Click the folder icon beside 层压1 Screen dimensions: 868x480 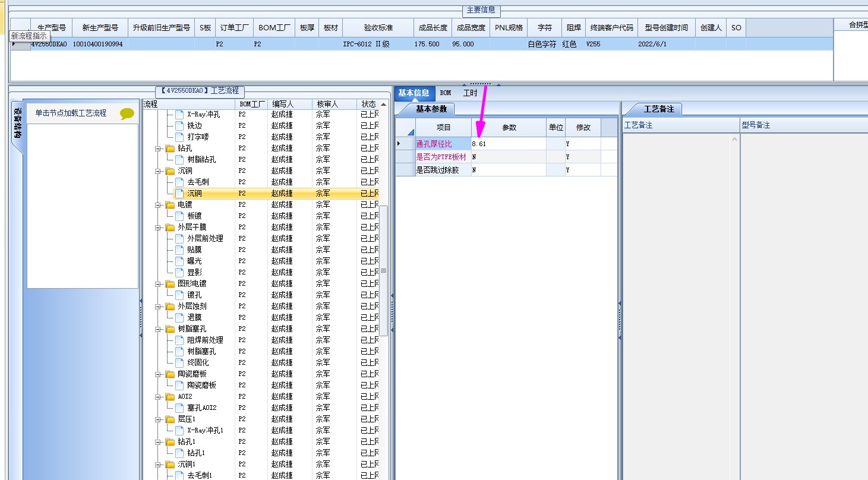click(171, 419)
